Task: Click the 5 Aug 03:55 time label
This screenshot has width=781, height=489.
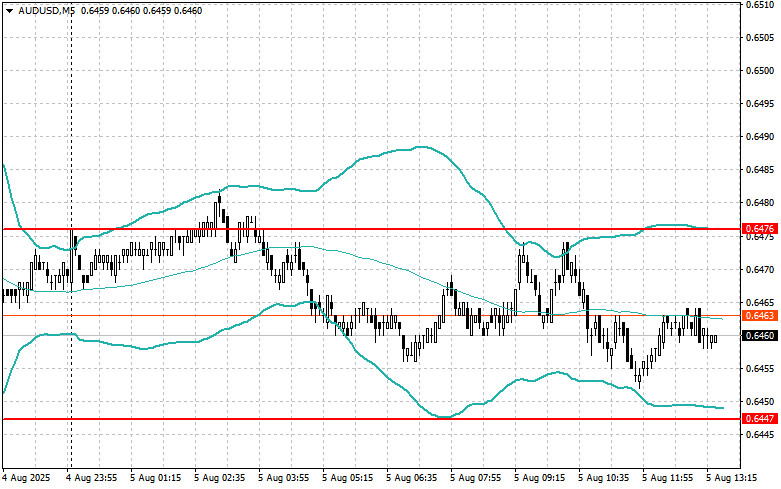Action: 283,478
